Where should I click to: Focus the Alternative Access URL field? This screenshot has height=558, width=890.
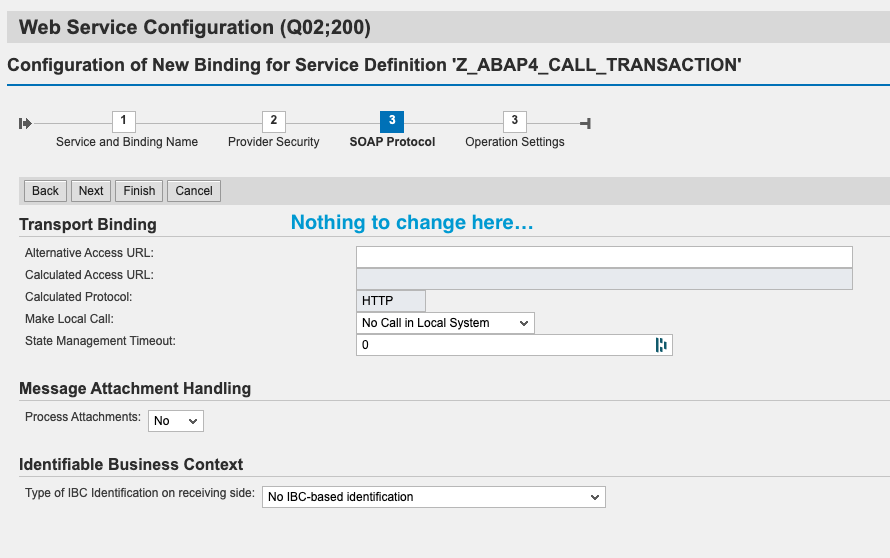click(x=604, y=257)
